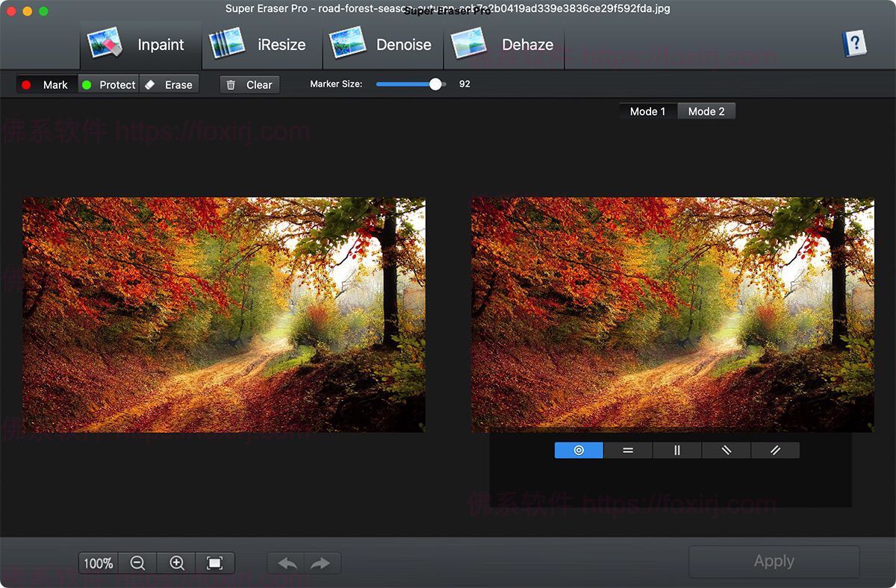Adjust the Marker Size slider

click(434, 84)
